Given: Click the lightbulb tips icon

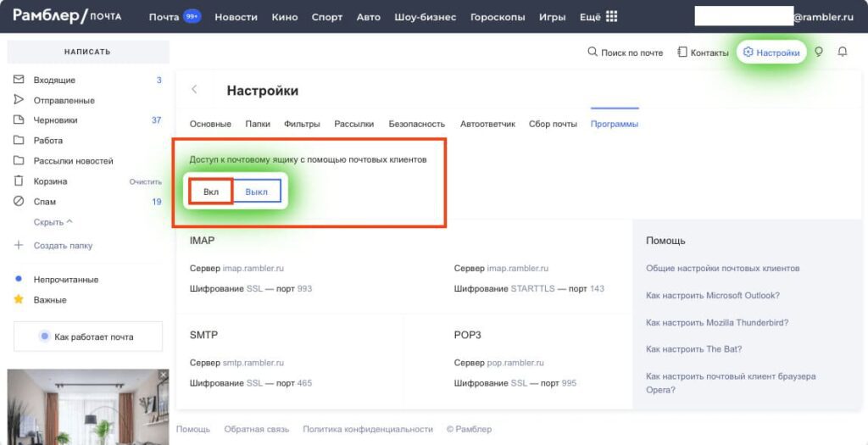Looking at the screenshot, I should [818, 52].
